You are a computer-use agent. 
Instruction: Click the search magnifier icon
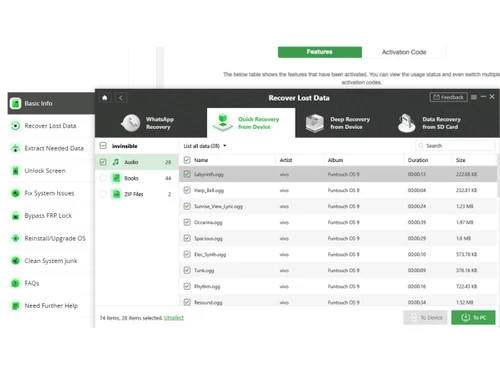pos(421,146)
